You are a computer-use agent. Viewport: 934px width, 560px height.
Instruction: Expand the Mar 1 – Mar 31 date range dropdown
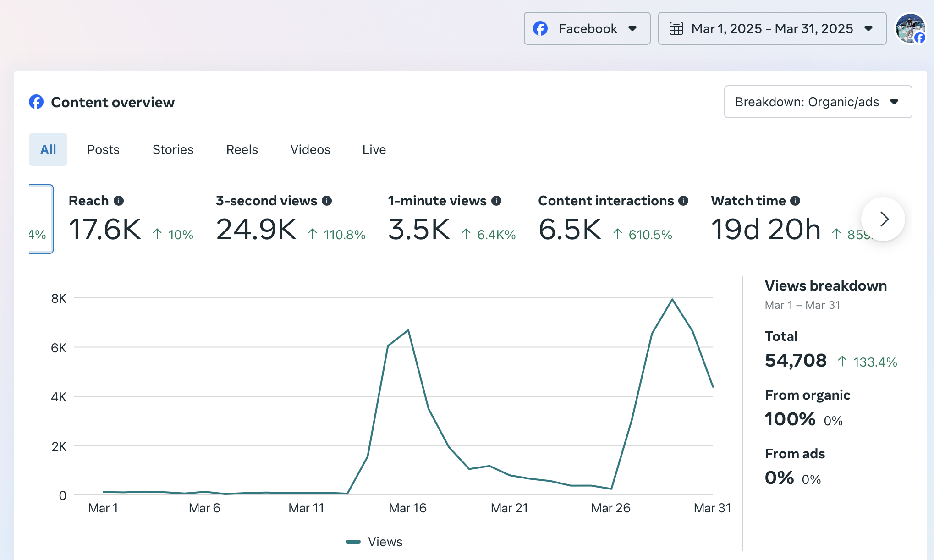tap(772, 28)
